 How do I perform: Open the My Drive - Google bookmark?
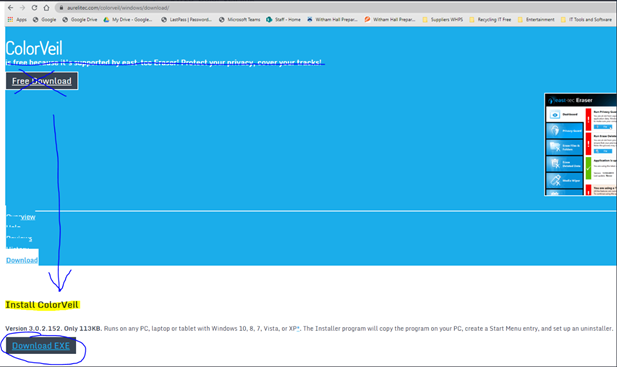coord(128,19)
